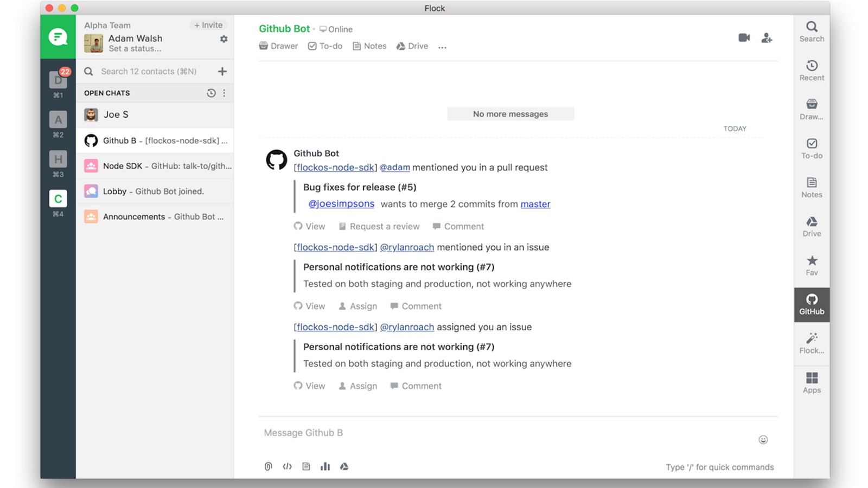Screen dimensions: 868x488
Task: Focus the Search 12 contacts field
Action: coord(149,71)
